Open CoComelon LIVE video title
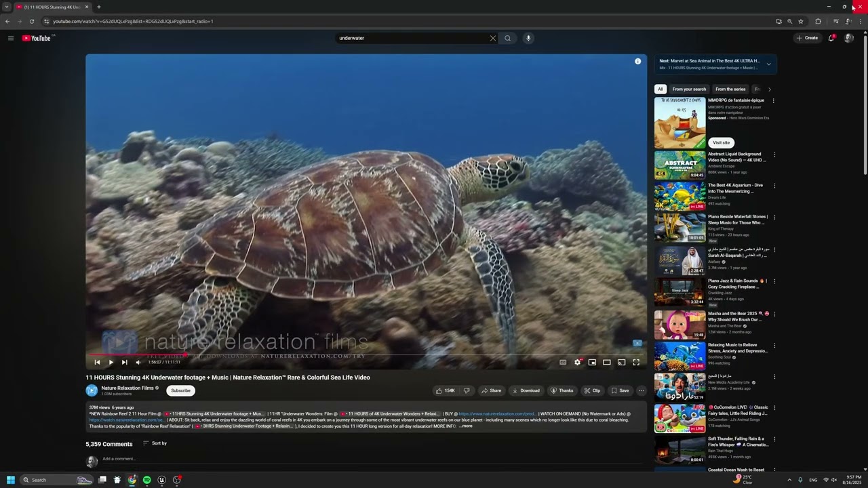 point(738,410)
